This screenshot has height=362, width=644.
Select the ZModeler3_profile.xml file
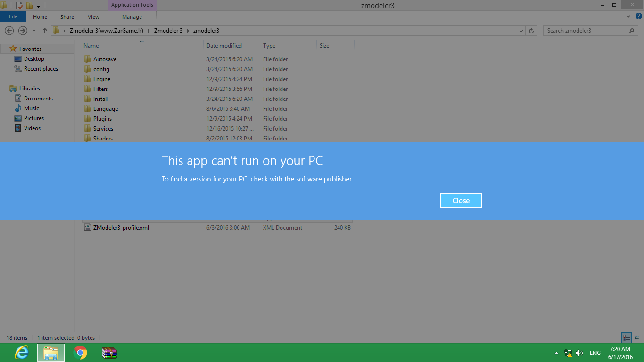click(x=217, y=228)
